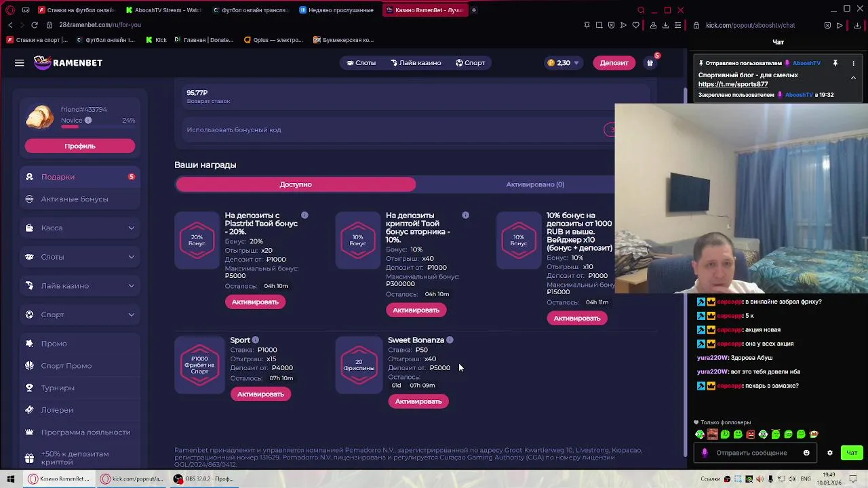
Task: Switch to the Доступно rewards tab
Action: (x=296, y=184)
